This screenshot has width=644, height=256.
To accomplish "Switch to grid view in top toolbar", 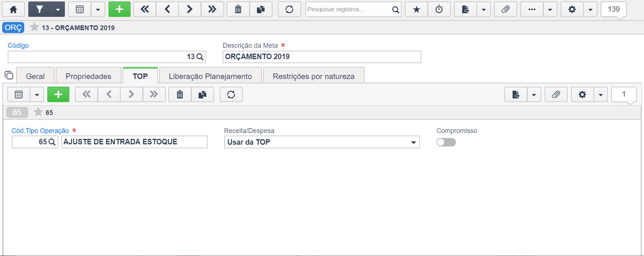I will [x=80, y=10].
